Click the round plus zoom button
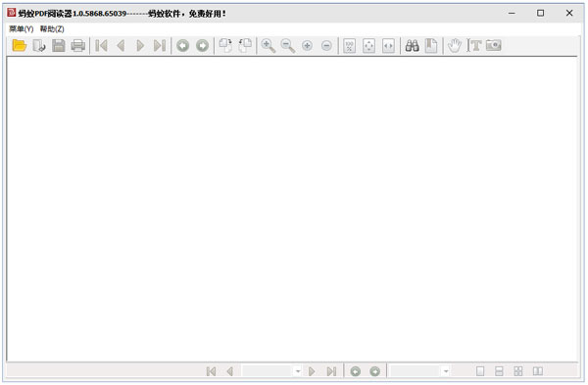The height and width of the screenshot is (385, 588). [x=307, y=46]
